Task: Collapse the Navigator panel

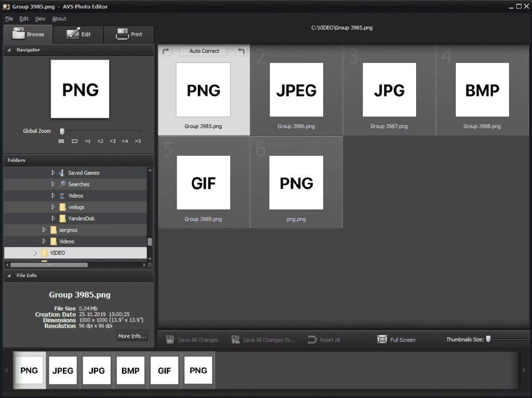Action: 9,50
